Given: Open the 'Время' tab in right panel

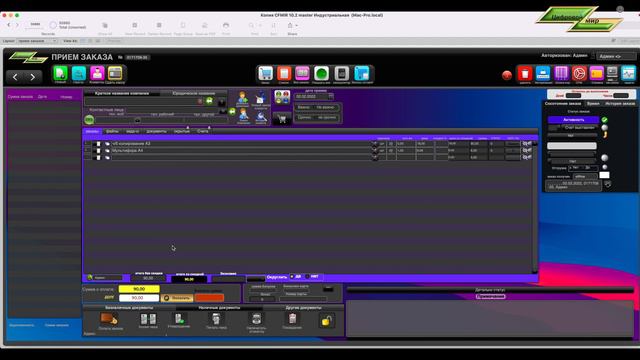Looking at the screenshot, I should click(x=593, y=104).
